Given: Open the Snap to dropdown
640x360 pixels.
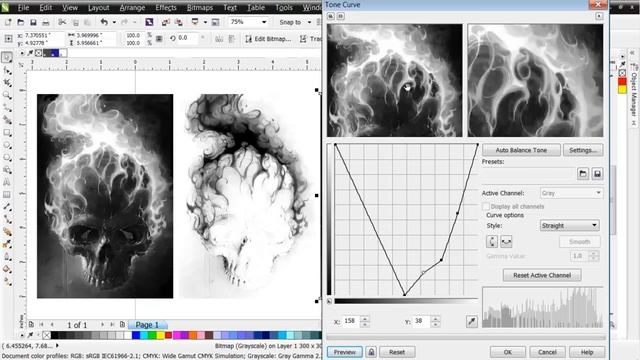Looking at the screenshot, I should tap(309, 22).
